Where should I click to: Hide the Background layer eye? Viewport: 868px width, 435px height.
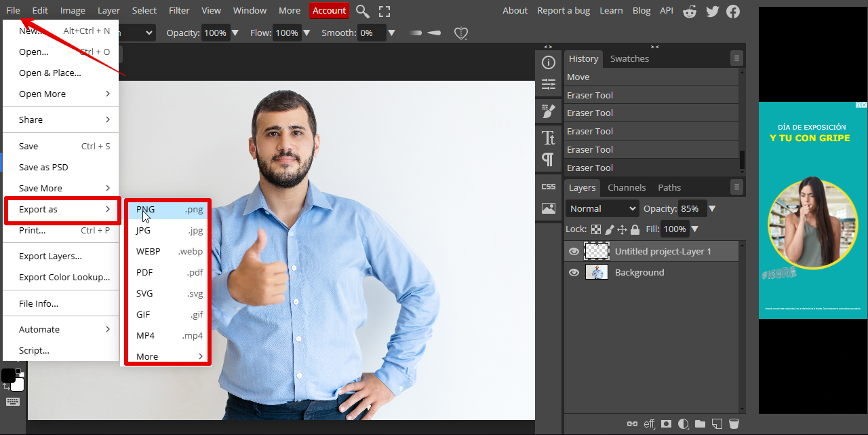tap(574, 272)
